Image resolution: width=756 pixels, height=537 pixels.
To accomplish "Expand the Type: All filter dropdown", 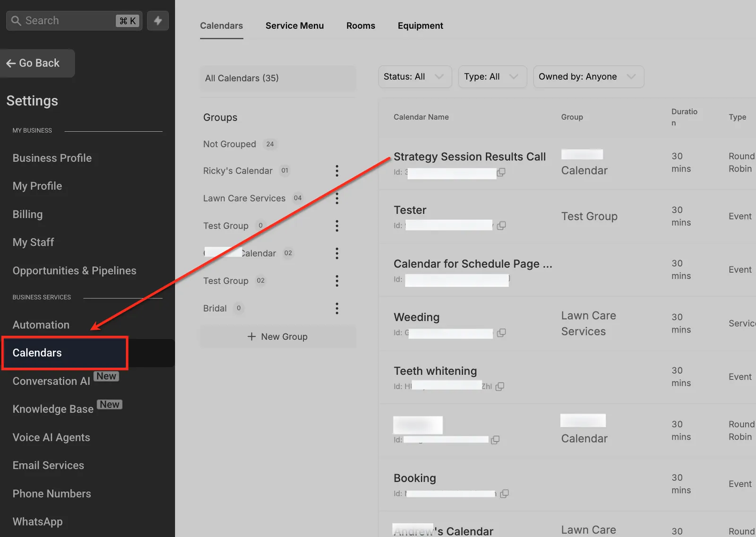I will pyautogui.click(x=492, y=77).
